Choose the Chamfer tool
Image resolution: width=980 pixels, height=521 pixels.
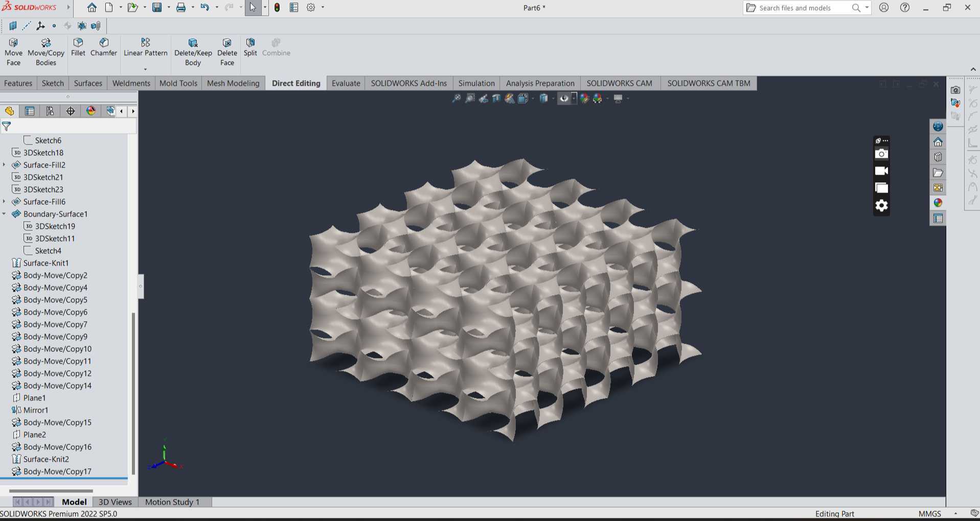click(104, 47)
